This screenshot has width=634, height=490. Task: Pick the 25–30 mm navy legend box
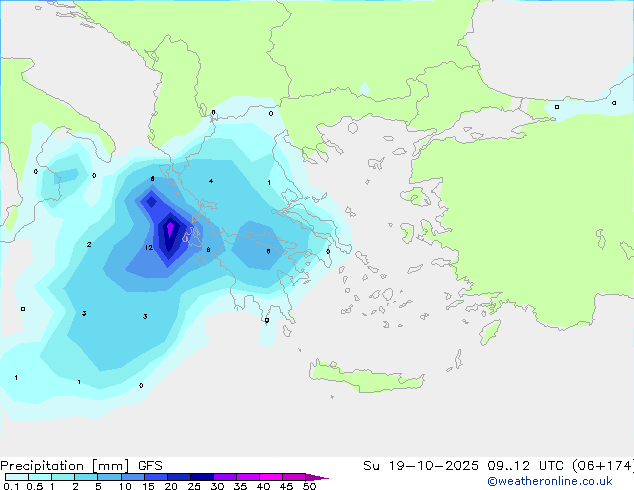pyautogui.click(x=201, y=477)
